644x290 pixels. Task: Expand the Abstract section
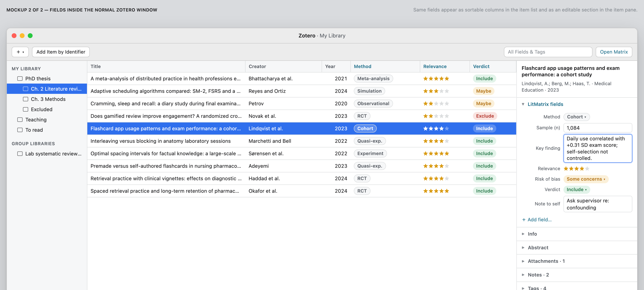pos(577,248)
